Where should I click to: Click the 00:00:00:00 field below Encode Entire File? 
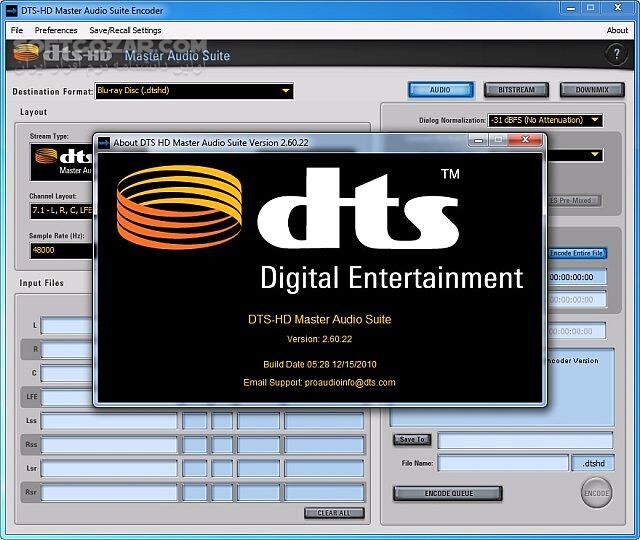[577, 277]
